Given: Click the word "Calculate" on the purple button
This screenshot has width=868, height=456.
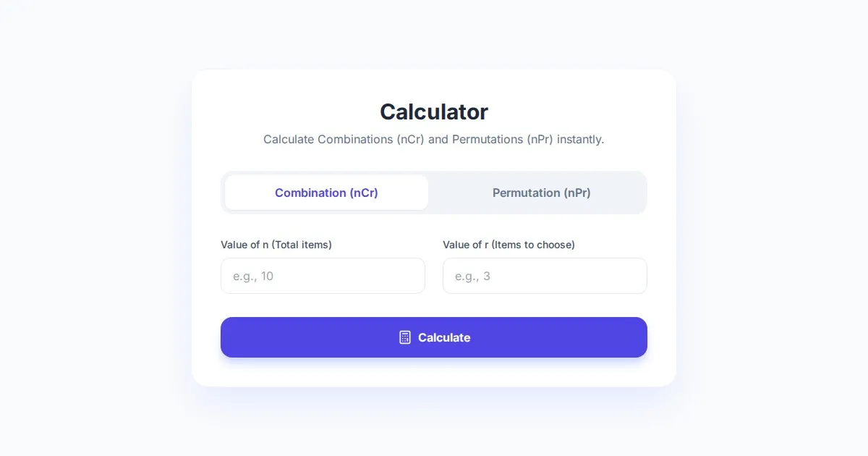Looking at the screenshot, I should 444,337.
